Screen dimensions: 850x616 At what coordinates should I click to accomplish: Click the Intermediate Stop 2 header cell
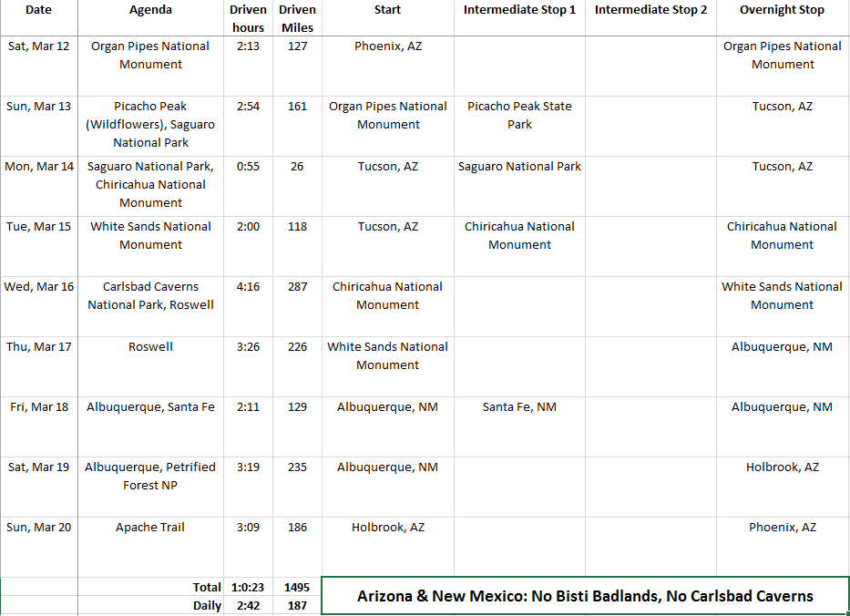click(650, 10)
